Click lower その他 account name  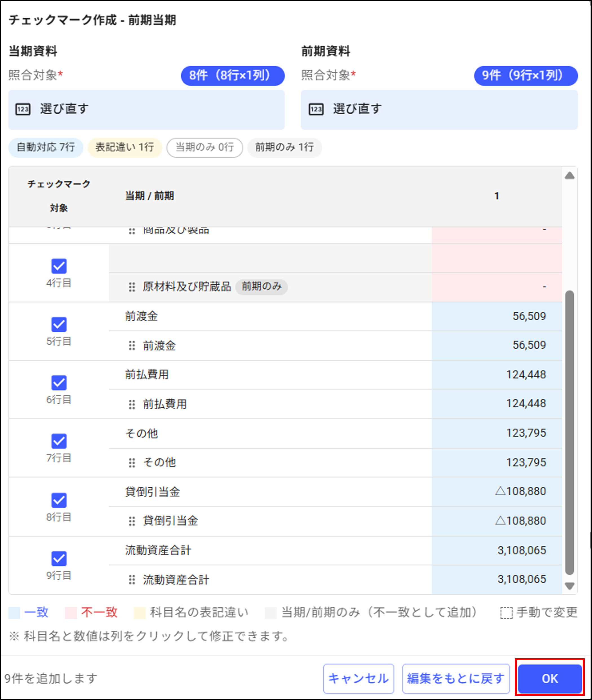(x=159, y=462)
